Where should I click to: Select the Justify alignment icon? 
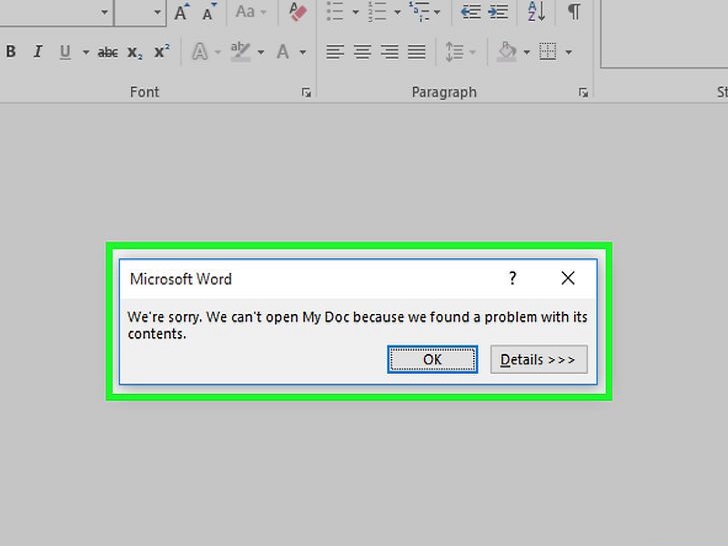tap(416, 52)
